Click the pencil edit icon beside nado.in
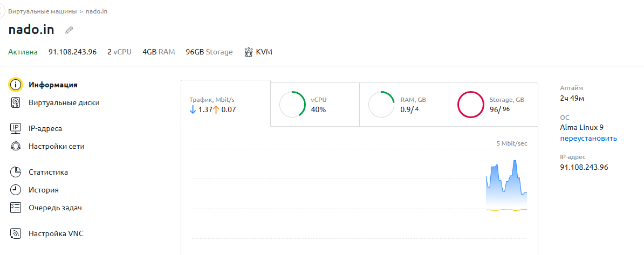 tap(69, 30)
